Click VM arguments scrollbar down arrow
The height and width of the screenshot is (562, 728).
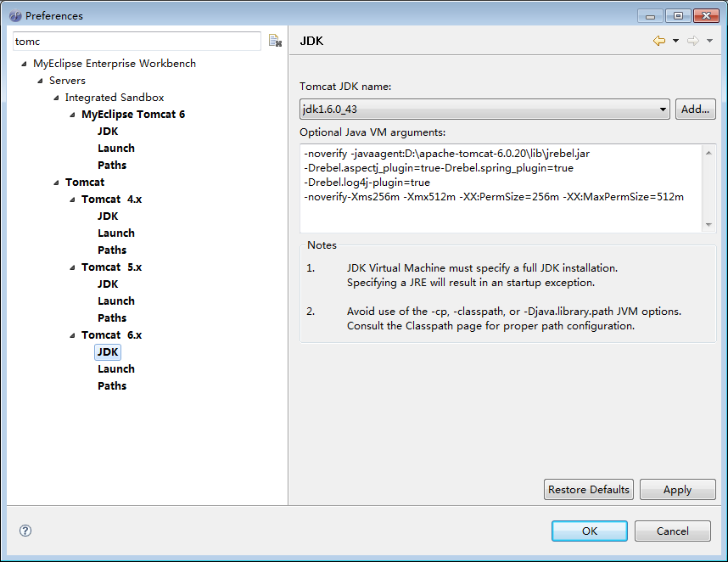pyautogui.click(x=708, y=225)
